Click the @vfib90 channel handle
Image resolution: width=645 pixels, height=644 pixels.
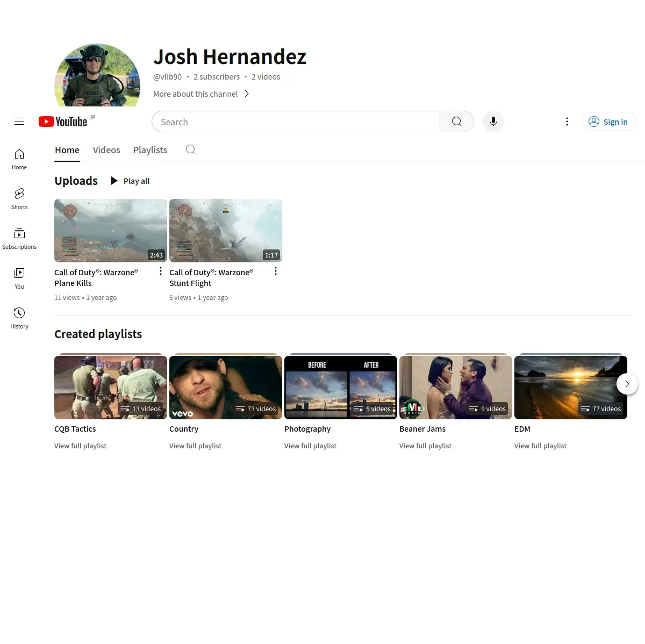click(168, 77)
